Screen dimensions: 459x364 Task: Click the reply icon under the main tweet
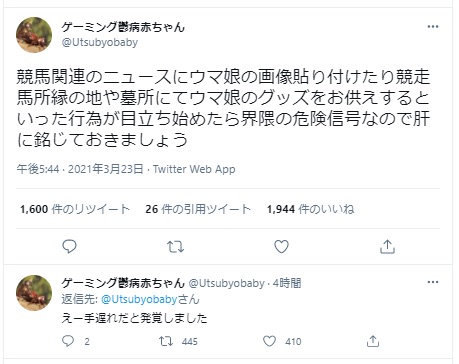(x=69, y=247)
